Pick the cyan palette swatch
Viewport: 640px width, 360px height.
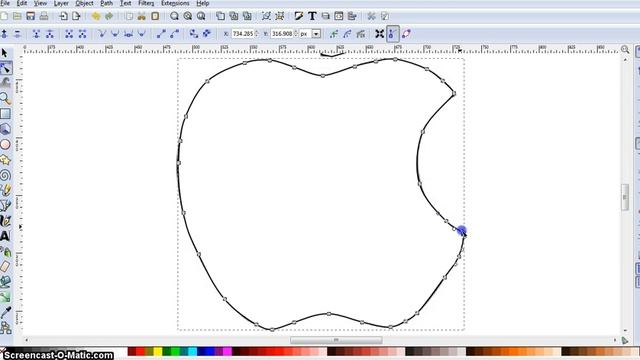point(192,351)
